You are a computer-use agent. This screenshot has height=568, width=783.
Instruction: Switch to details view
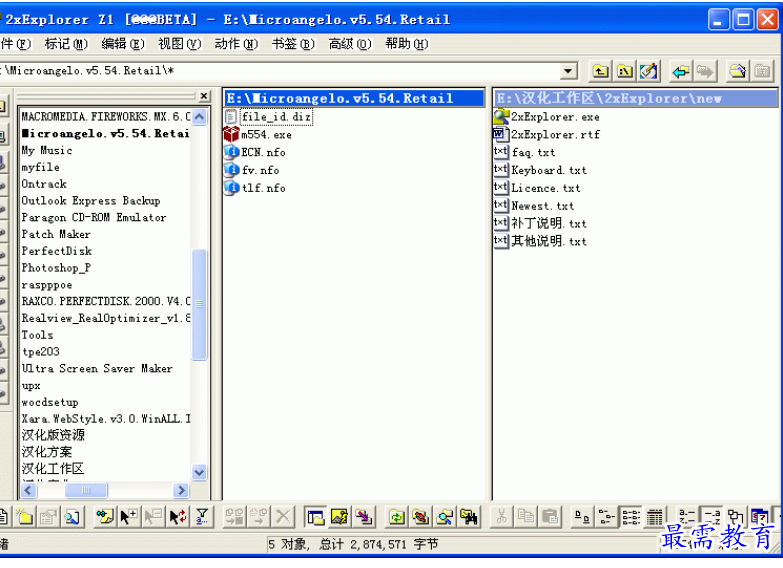[655, 517]
